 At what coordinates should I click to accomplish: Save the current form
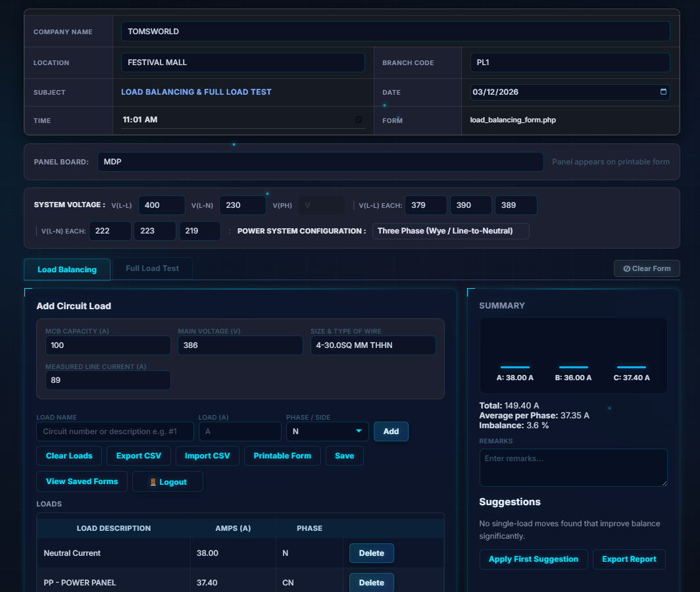pyautogui.click(x=344, y=456)
